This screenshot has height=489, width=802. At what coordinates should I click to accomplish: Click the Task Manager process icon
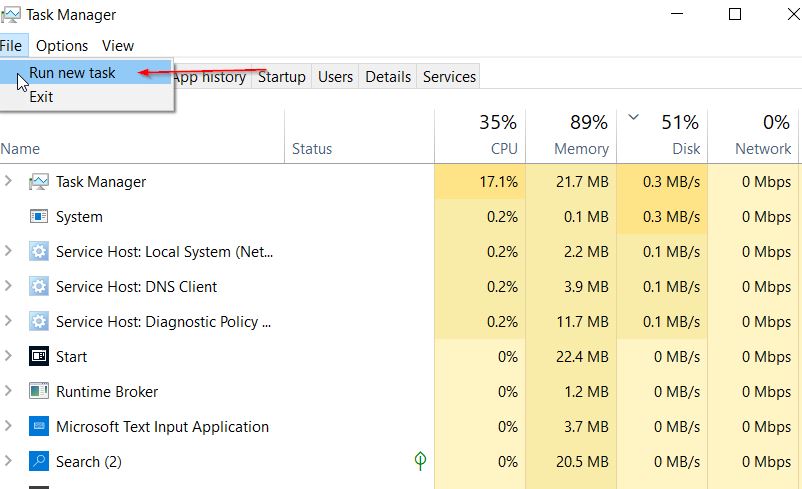pos(39,182)
